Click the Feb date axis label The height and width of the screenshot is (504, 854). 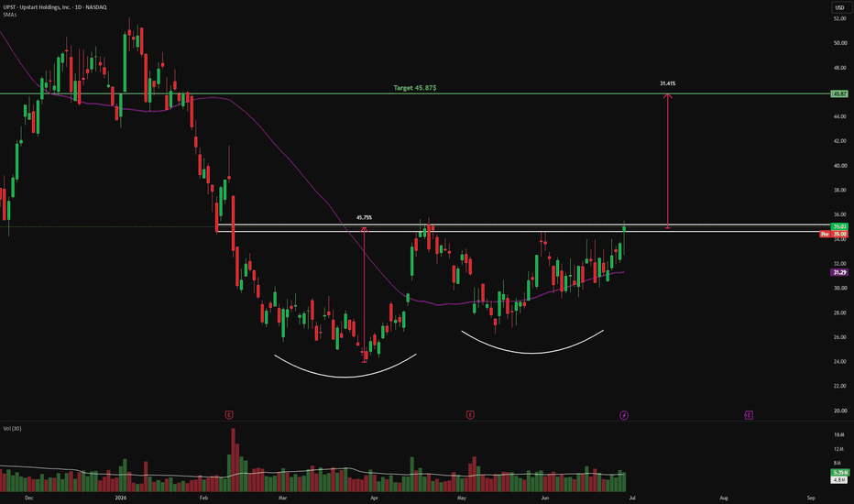tap(203, 498)
